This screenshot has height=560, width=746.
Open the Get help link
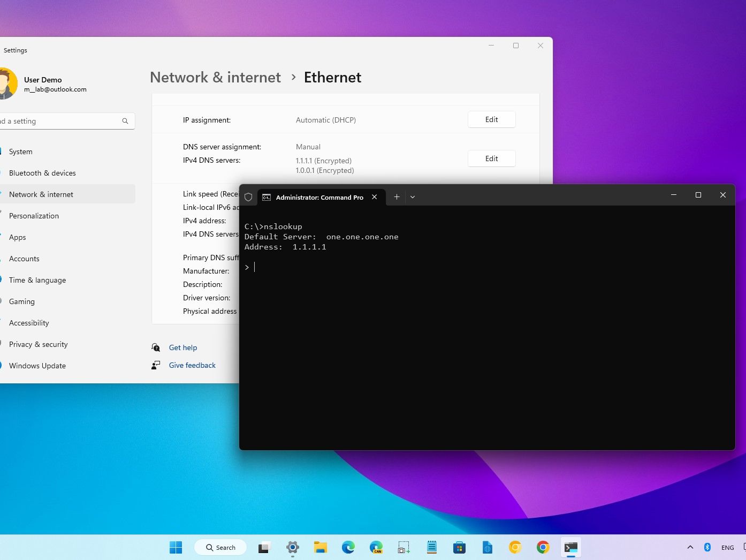(x=183, y=347)
